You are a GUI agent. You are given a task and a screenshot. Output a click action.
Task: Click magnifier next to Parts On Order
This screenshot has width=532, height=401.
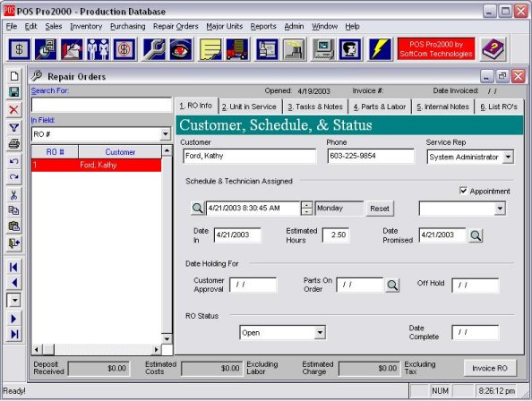coord(392,286)
